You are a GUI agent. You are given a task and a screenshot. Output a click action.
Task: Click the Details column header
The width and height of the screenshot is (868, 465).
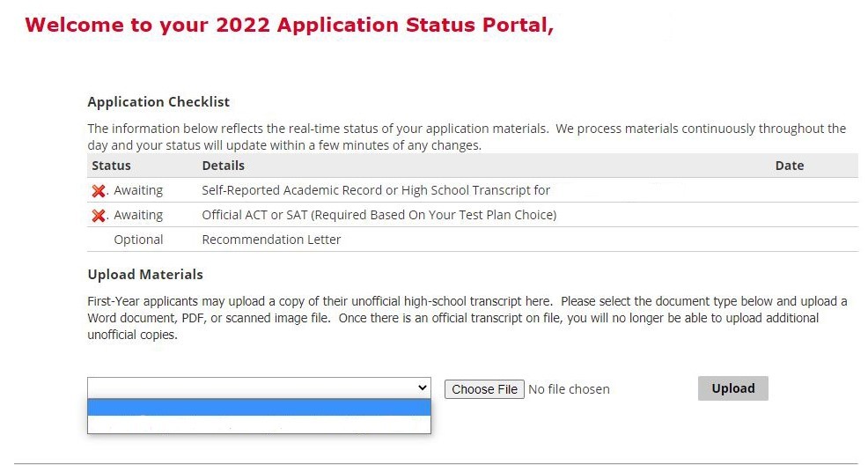point(223,166)
